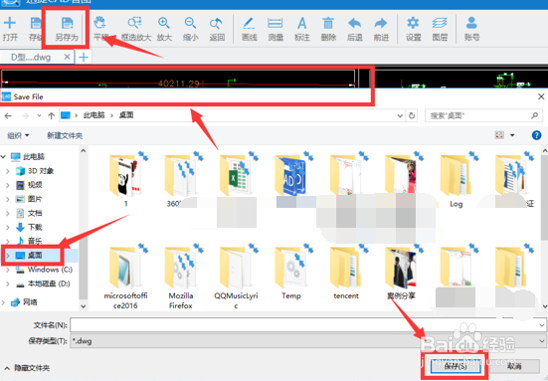
Task: Click the 删除 delete trash icon
Action: (x=328, y=29)
